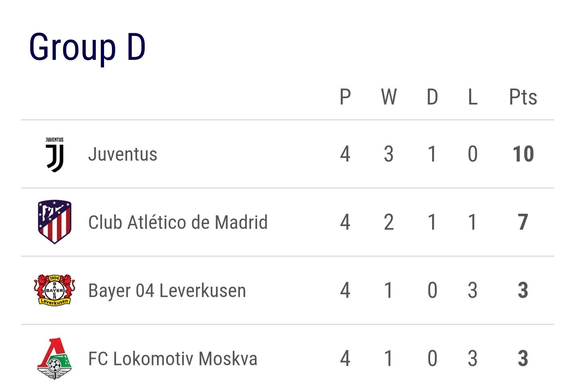Image resolution: width=574 pixels, height=392 pixels.
Task: Open the FC Lokomotiv Moskva link
Action: [x=173, y=359]
